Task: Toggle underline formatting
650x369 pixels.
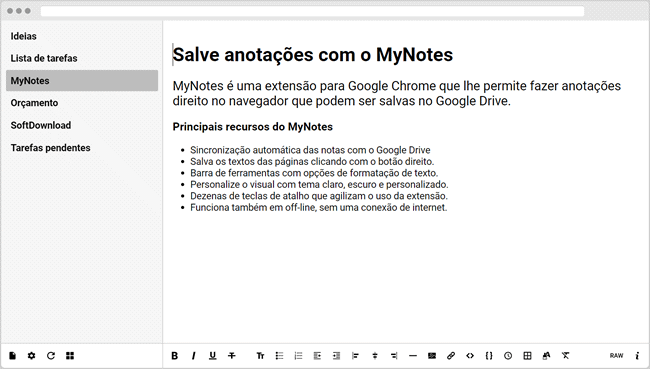Action: [213, 356]
